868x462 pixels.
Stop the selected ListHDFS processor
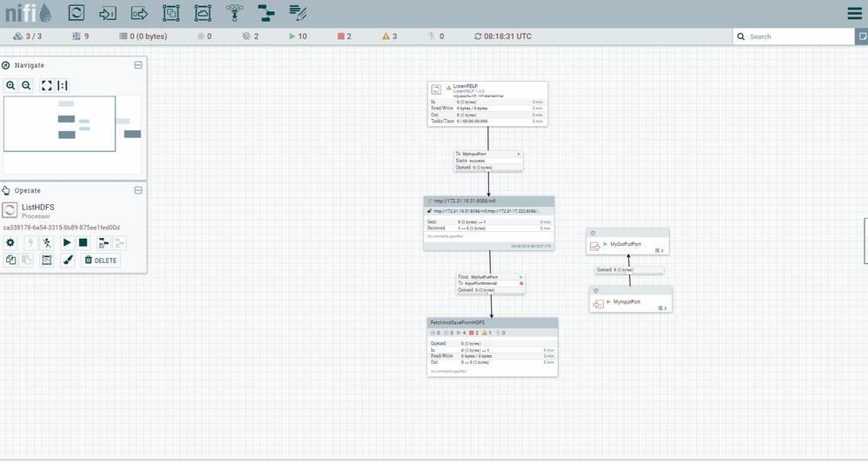pos(83,243)
